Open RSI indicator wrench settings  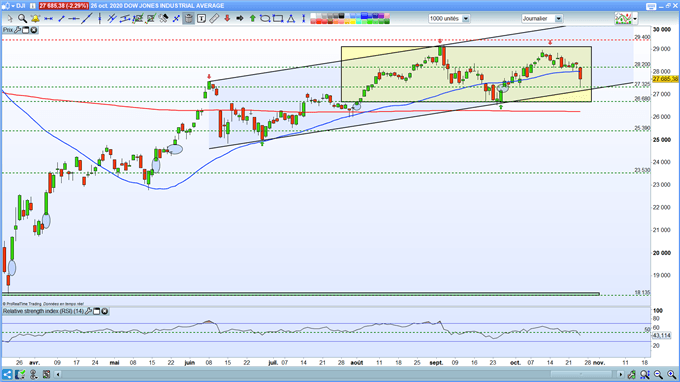coord(88,311)
